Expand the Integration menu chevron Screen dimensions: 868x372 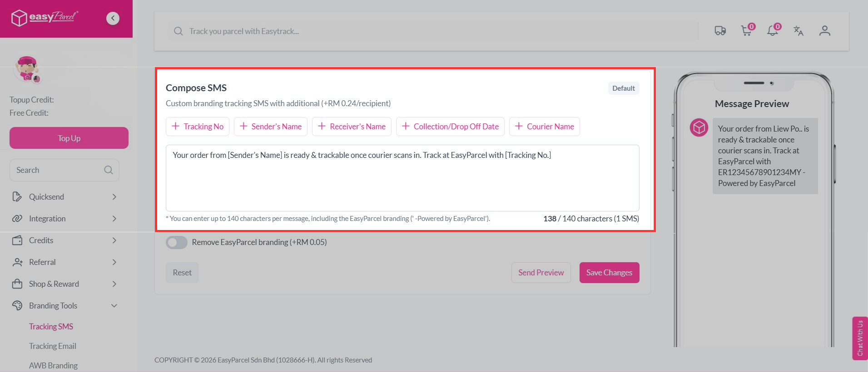click(114, 219)
